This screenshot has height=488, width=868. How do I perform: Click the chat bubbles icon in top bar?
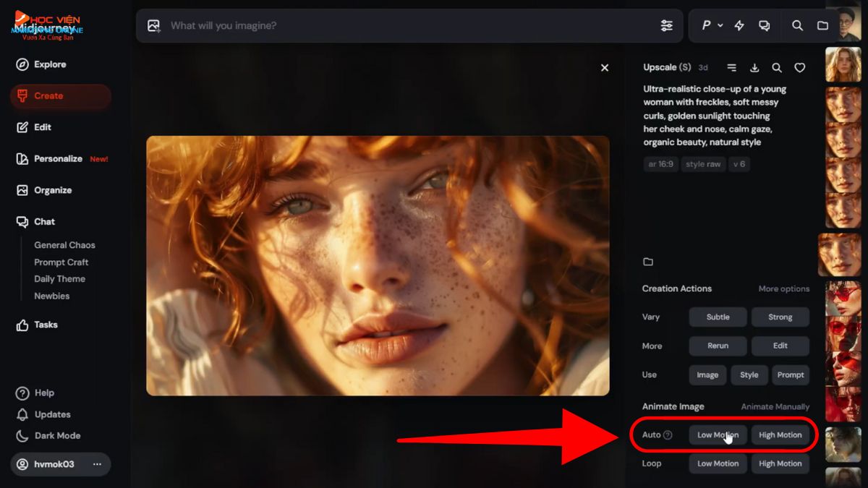click(x=764, y=25)
